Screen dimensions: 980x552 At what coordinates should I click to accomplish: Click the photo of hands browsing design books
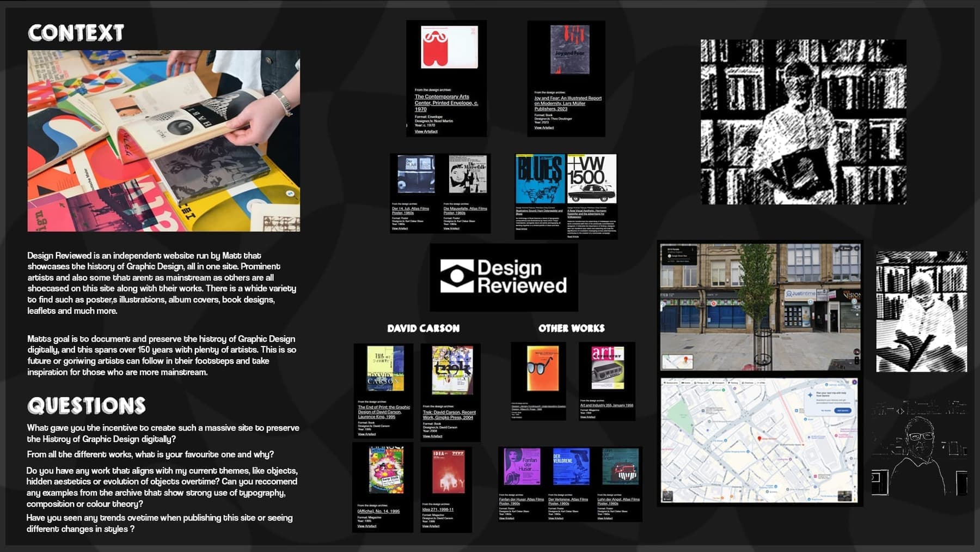click(163, 141)
